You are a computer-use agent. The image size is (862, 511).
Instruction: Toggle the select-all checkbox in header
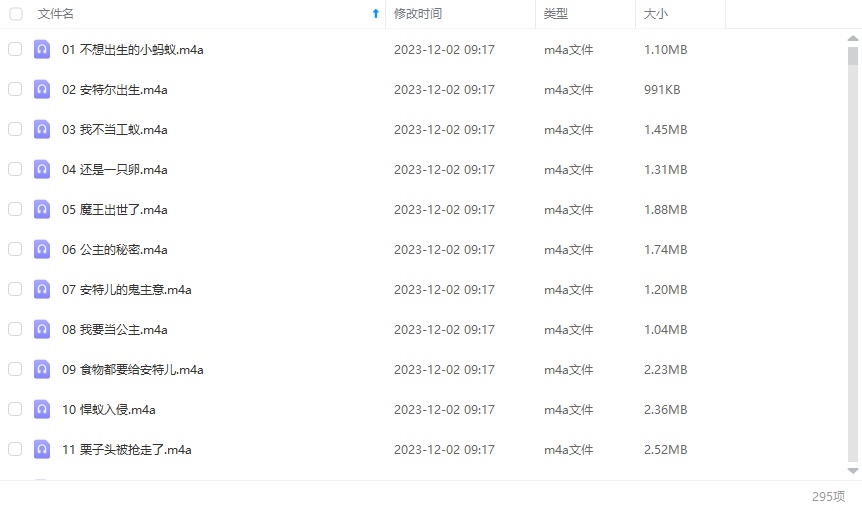[15, 14]
